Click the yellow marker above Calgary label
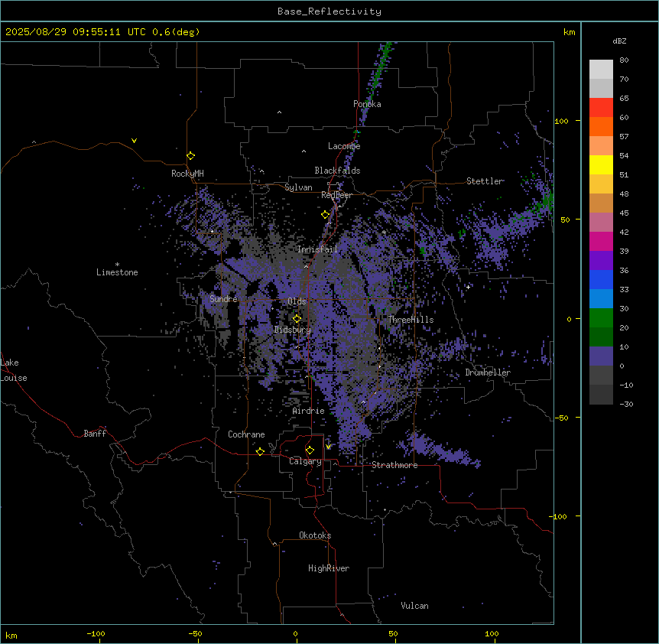The image size is (659, 644). [x=310, y=450]
